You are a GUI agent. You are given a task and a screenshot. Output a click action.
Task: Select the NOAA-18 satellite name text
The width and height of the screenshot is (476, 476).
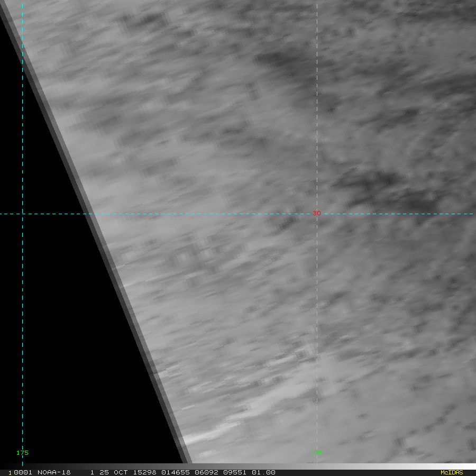[x=54, y=472]
